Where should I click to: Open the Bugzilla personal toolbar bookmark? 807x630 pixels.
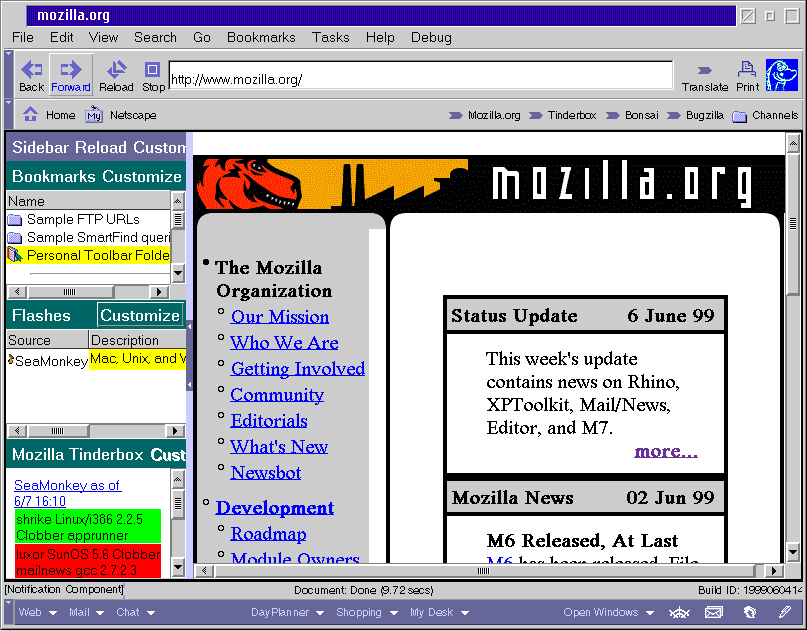tap(695, 115)
